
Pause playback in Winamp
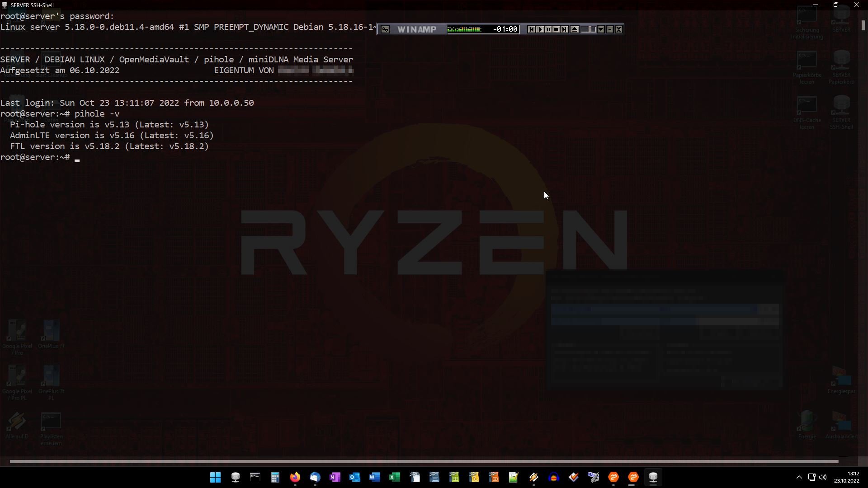(x=548, y=29)
